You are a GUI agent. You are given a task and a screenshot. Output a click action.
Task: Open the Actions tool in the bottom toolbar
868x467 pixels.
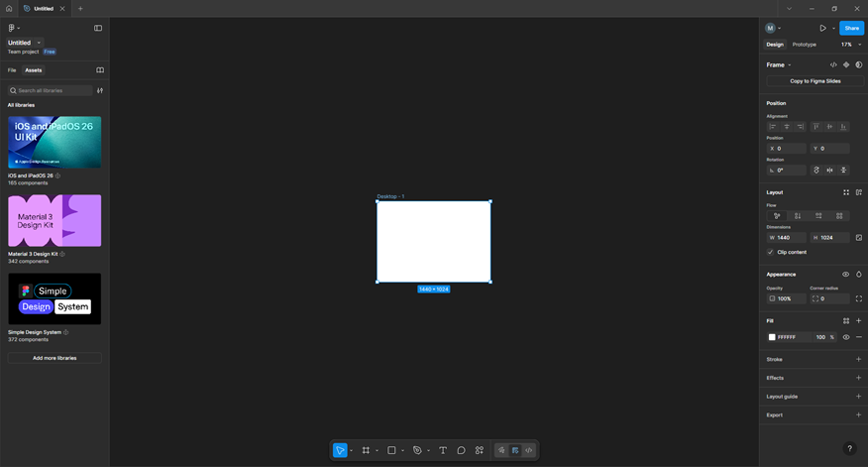click(x=480, y=450)
